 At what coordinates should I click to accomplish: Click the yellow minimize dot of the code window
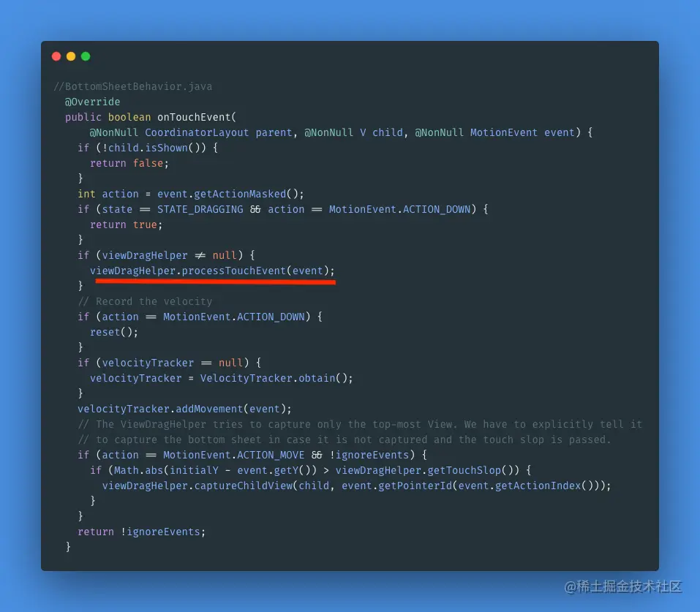point(71,56)
